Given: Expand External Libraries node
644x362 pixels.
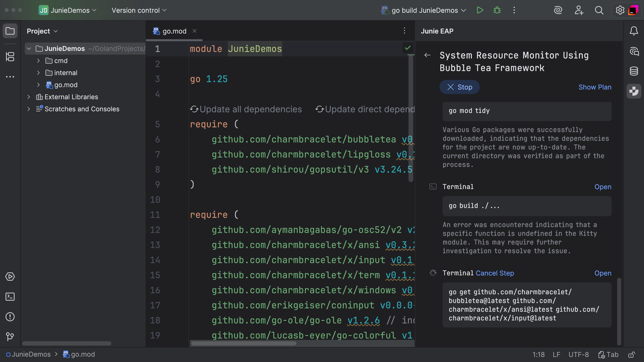Looking at the screenshot, I should (x=29, y=97).
